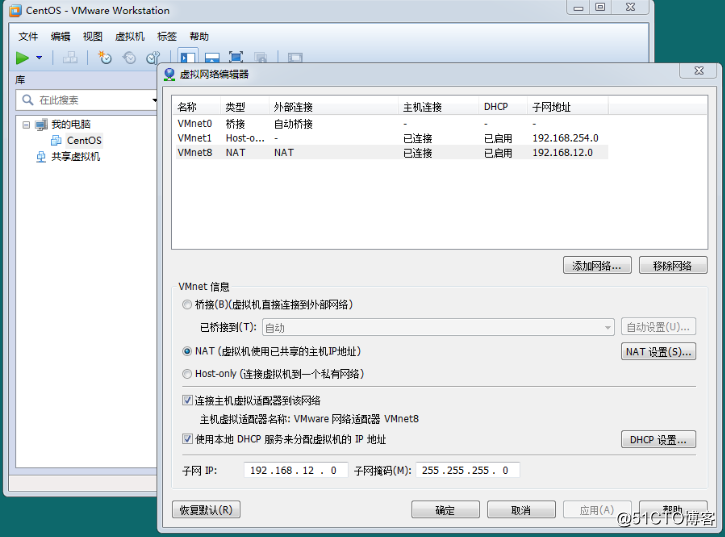Screen dimensions: 725x537
Task: Click 恢复默认 button
Action: 206,510
